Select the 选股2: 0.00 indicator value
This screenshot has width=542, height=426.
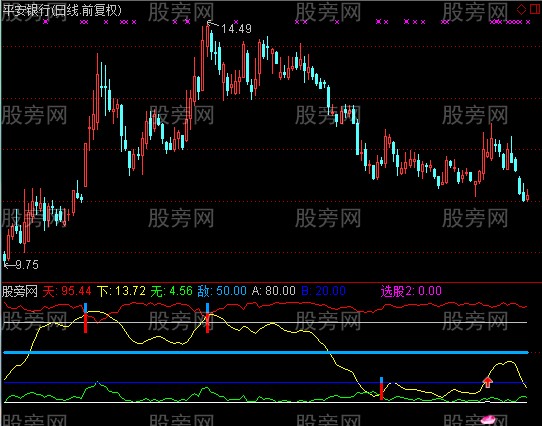point(411,291)
